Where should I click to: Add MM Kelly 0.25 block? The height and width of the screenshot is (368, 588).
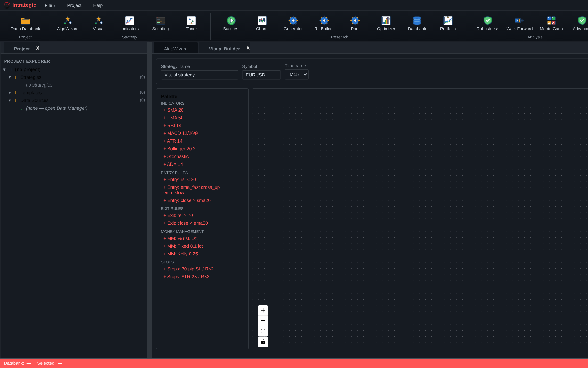(x=181, y=254)
